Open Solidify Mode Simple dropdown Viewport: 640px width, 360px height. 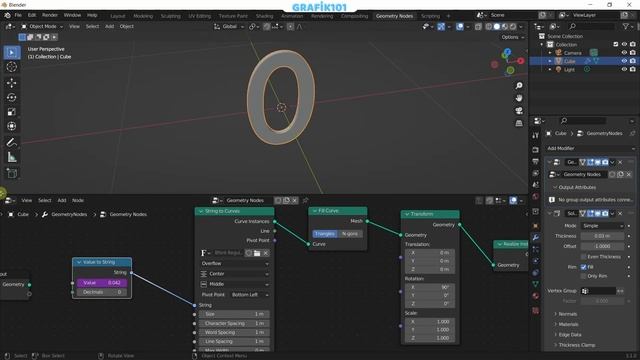(602, 226)
